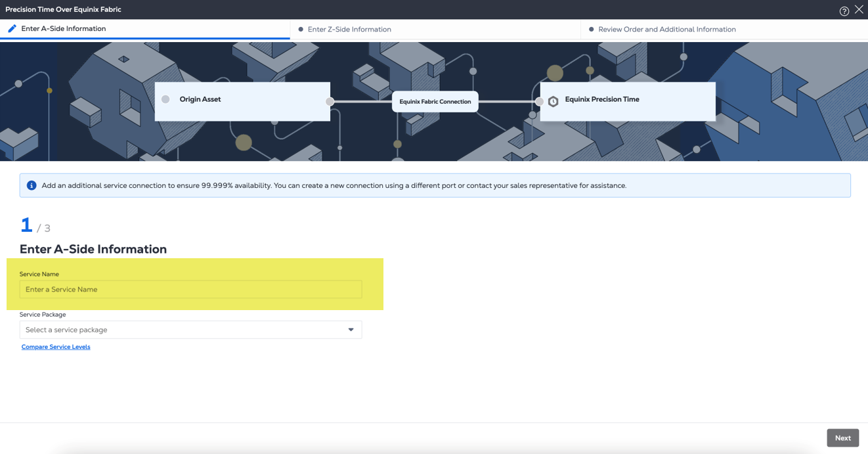
Task: Click the 'Service Package' field label
Action: tap(43, 315)
